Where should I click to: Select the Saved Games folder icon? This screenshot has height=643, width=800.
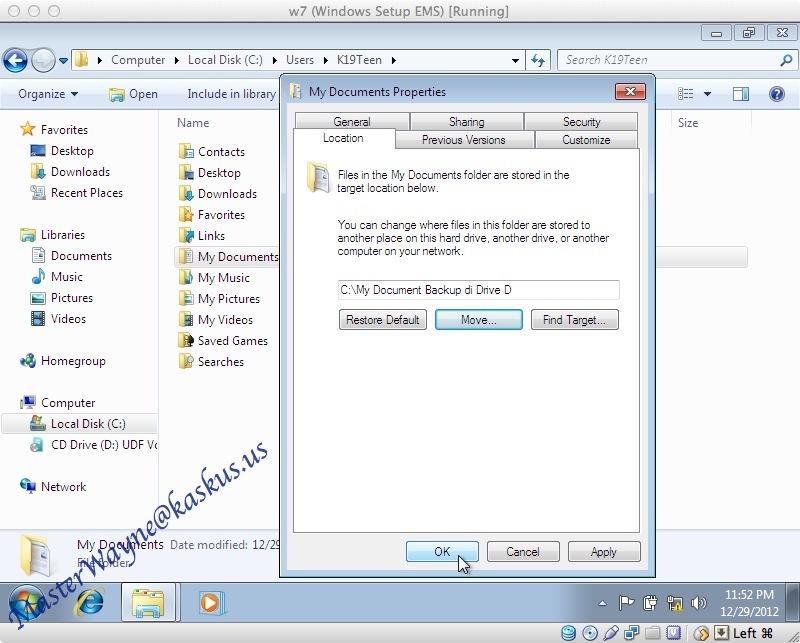186,340
